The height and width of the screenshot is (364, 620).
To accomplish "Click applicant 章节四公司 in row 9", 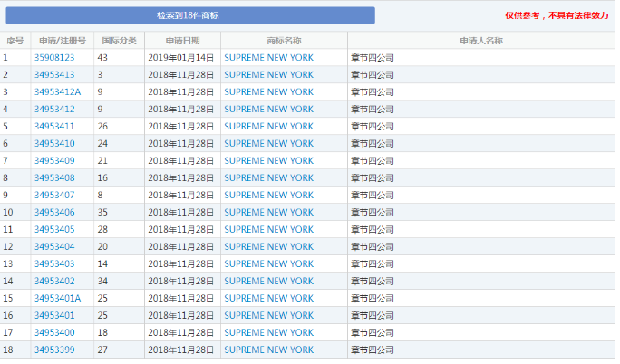I will click(372, 195).
